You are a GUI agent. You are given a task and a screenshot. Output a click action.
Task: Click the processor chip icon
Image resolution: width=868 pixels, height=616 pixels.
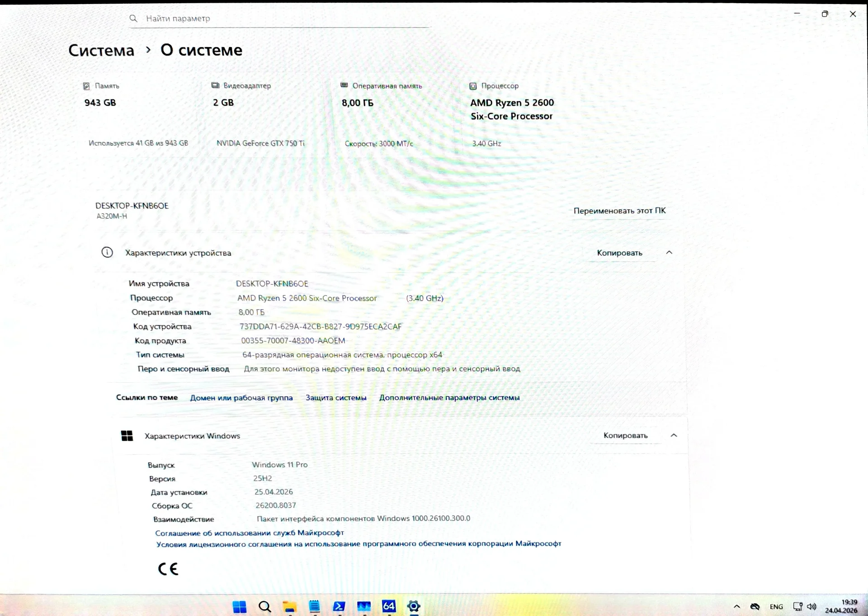pyautogui.click(x=473, y=86)
